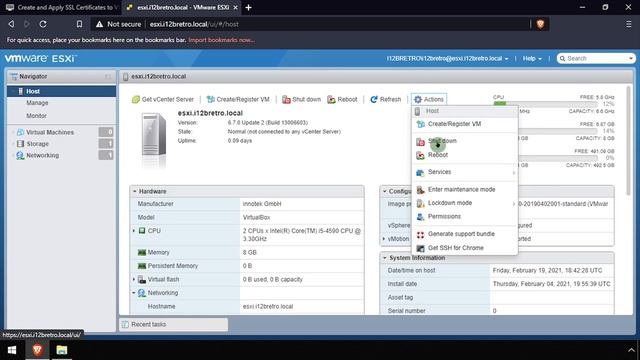Screen dimensions: 640x360
Task: Open Manage under Host in Navigator
Action: (x=37, y=103)
